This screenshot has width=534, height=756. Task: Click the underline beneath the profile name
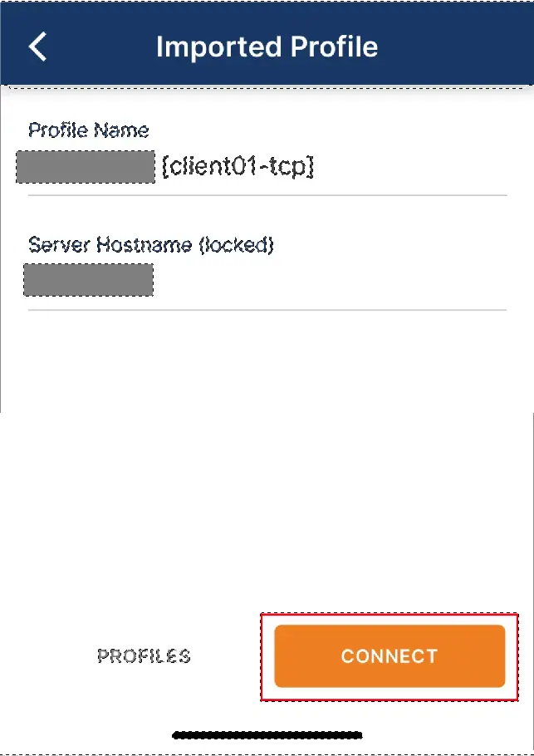pyautogui.click(x=267, y=195)
